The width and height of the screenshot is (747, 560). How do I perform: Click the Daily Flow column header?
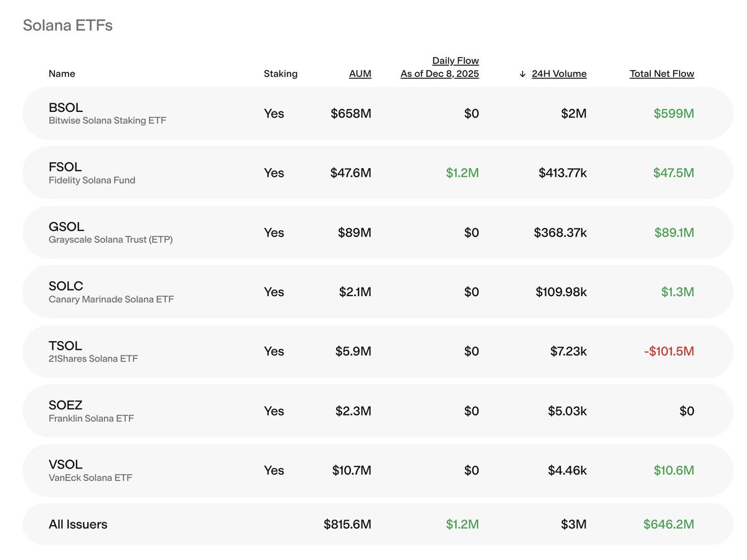439,67
